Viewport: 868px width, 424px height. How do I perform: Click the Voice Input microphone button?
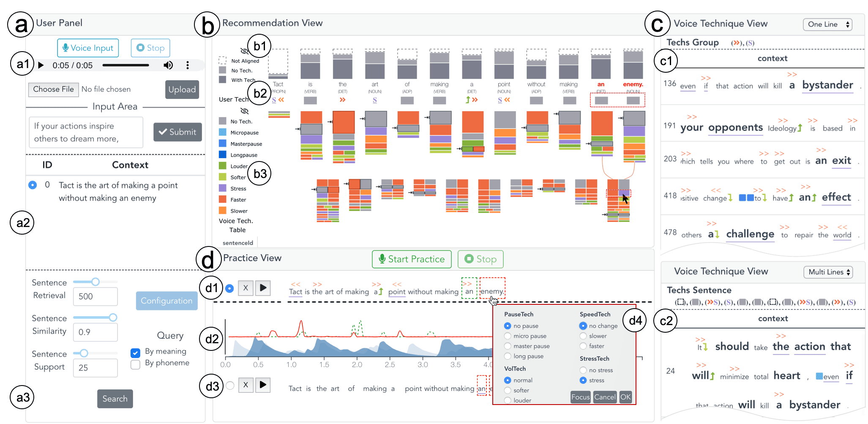coord(88,48)
